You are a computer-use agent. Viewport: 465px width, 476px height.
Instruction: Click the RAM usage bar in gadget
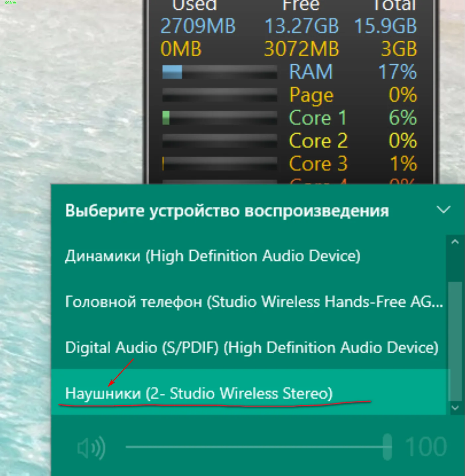220,72
